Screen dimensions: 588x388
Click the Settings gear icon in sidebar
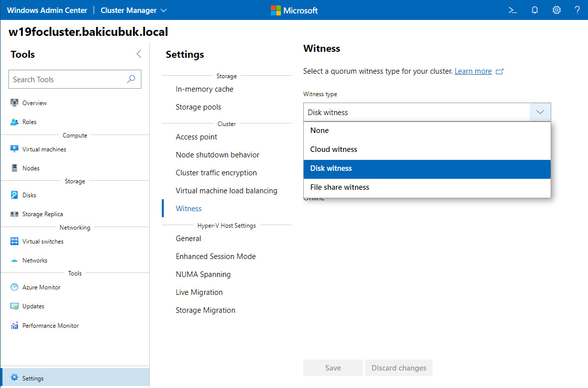[14, 378]
